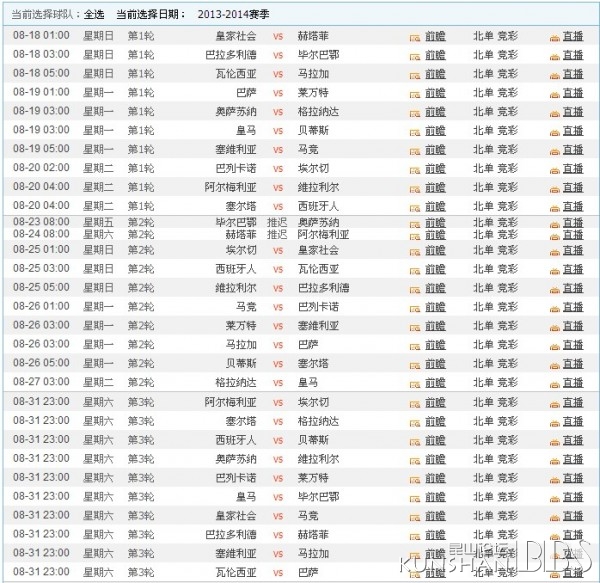Click live icon for 马拉加 vs 巴萨 match
600x583 pixels.
tap(554, 345)
